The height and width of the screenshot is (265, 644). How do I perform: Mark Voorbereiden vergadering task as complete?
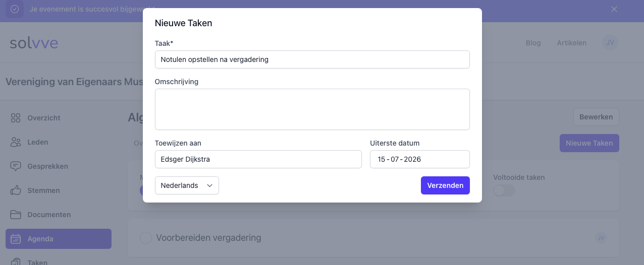[x=145, y=238]
